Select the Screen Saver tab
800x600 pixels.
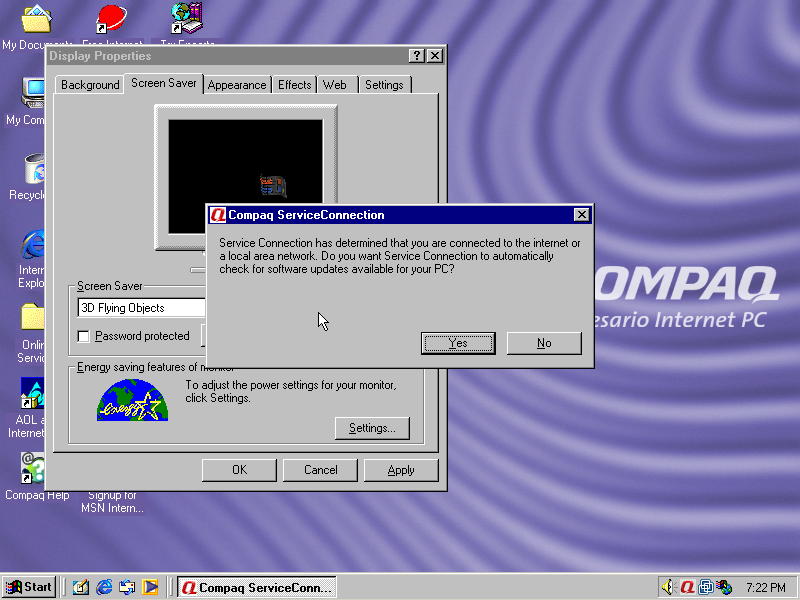click(164, 83)
